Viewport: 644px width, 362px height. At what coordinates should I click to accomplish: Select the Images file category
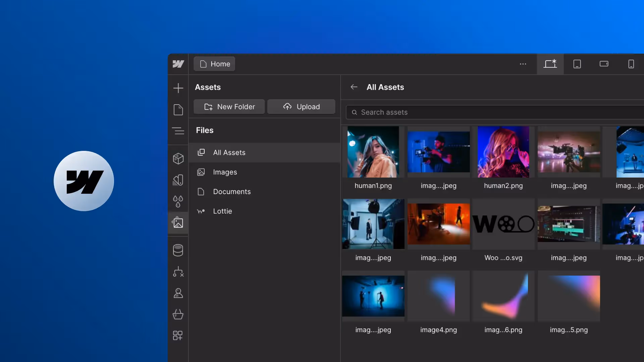coord(225,172)
